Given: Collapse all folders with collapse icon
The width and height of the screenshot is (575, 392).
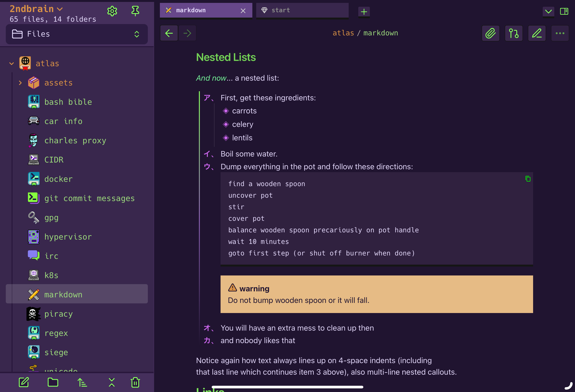Looking at the screenshot, I should click(111, 382).
